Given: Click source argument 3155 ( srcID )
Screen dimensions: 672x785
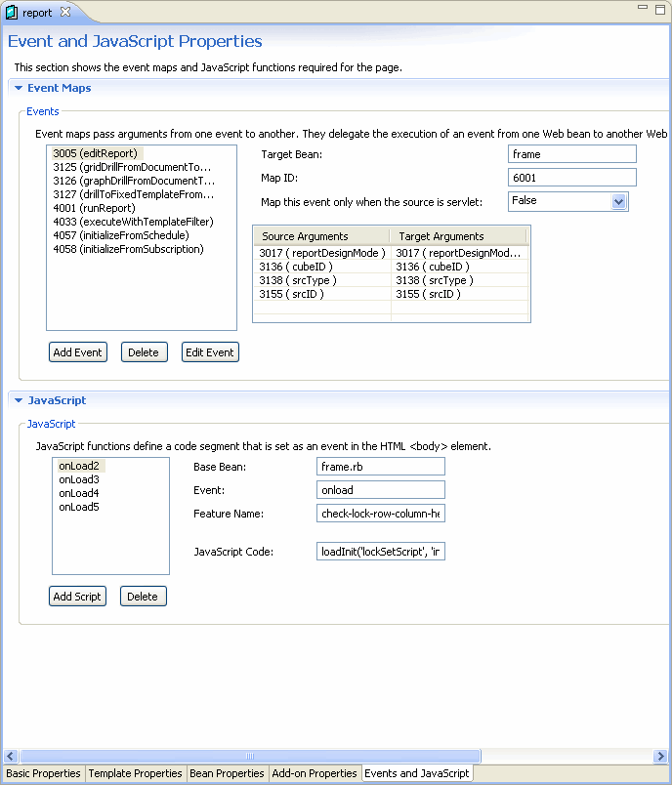Looking at the screenshot, I should (322, 295).
